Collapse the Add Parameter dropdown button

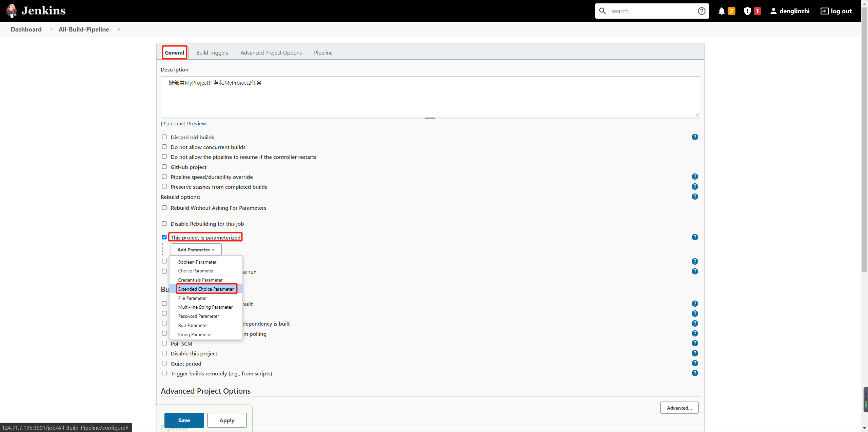point(196,250)
